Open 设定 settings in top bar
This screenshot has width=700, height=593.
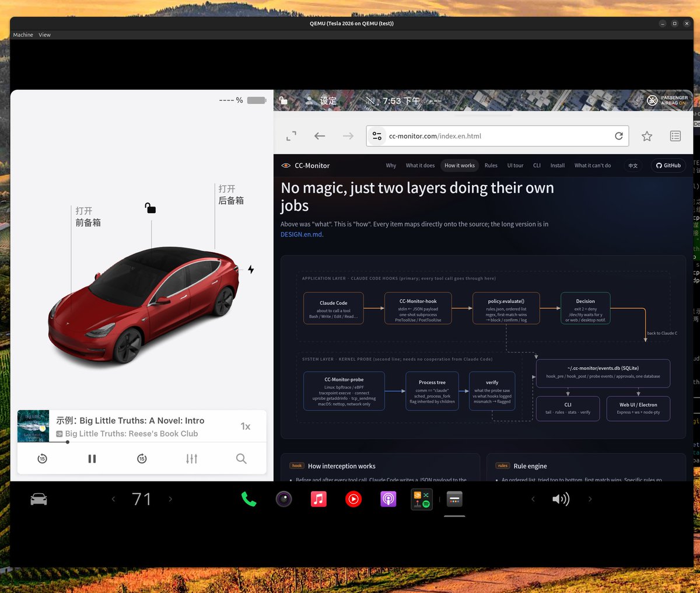328,100
